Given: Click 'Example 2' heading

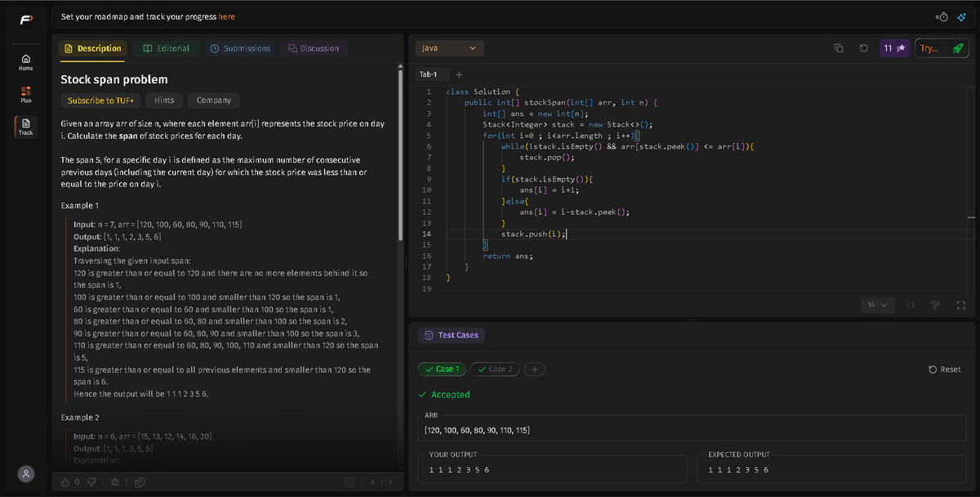Looking at the screenshot, I should tap(80, 417).
